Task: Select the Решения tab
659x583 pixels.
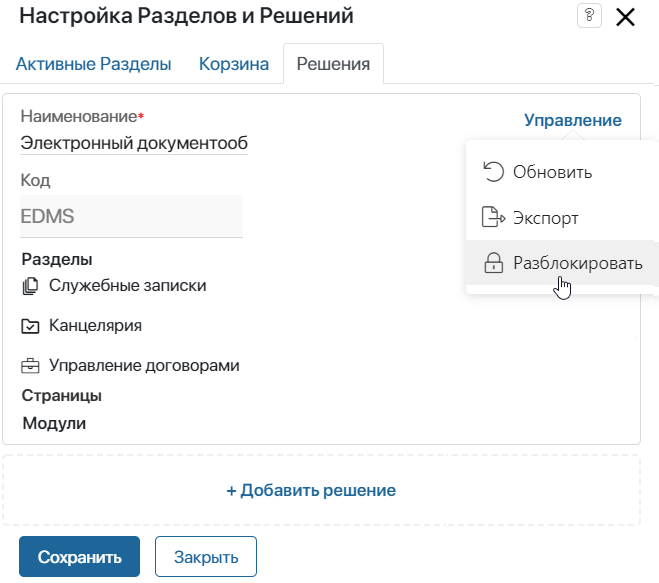Action: tap(333, 64)
